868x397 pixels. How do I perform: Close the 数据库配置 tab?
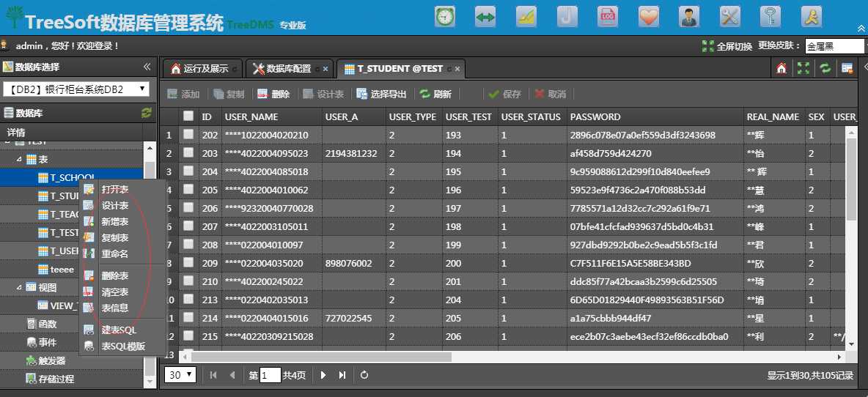click(x=325, y=69)
